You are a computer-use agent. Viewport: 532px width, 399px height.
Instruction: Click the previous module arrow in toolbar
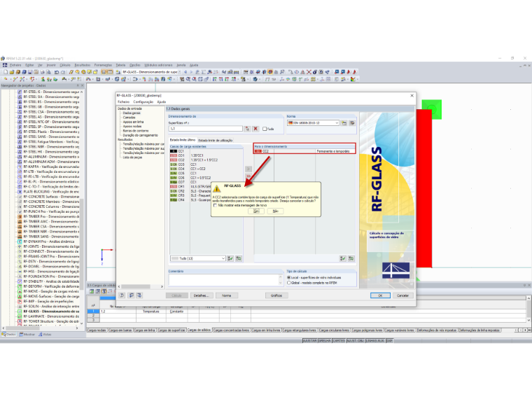(185, 72)
